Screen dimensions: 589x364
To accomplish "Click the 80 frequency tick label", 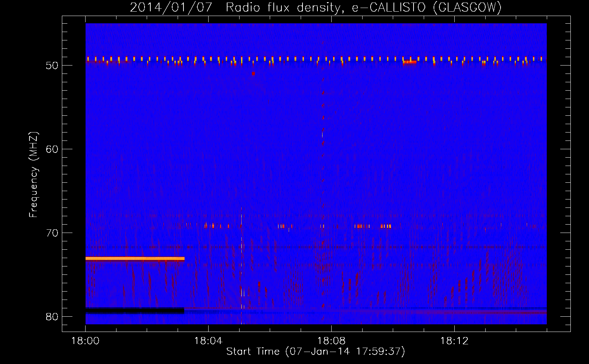I will (x=52, y=317).
